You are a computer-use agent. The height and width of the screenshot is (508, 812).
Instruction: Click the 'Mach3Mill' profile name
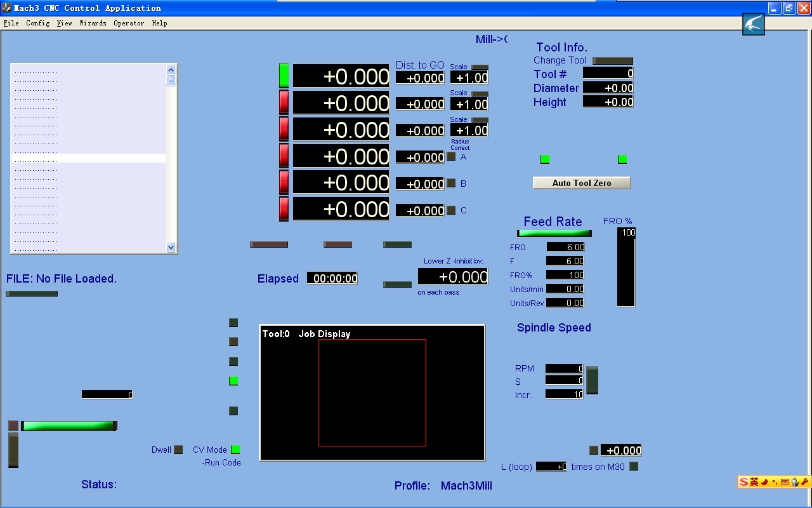pos(466,486)
